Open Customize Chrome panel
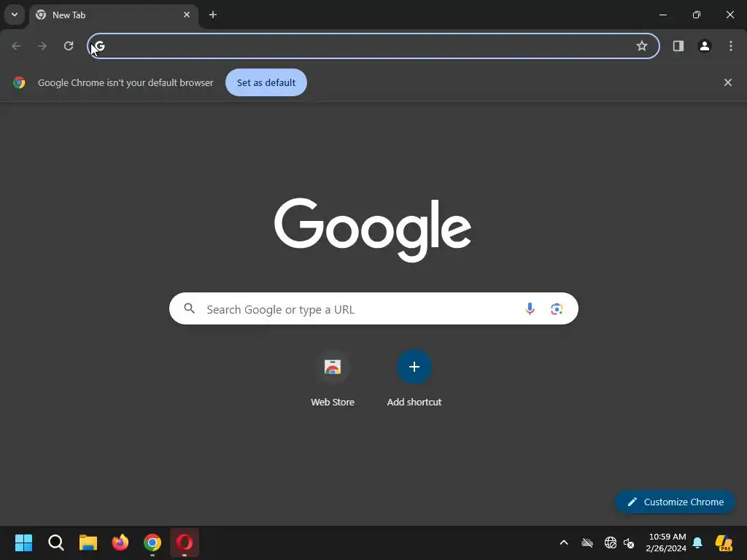 tap(675, 502)
